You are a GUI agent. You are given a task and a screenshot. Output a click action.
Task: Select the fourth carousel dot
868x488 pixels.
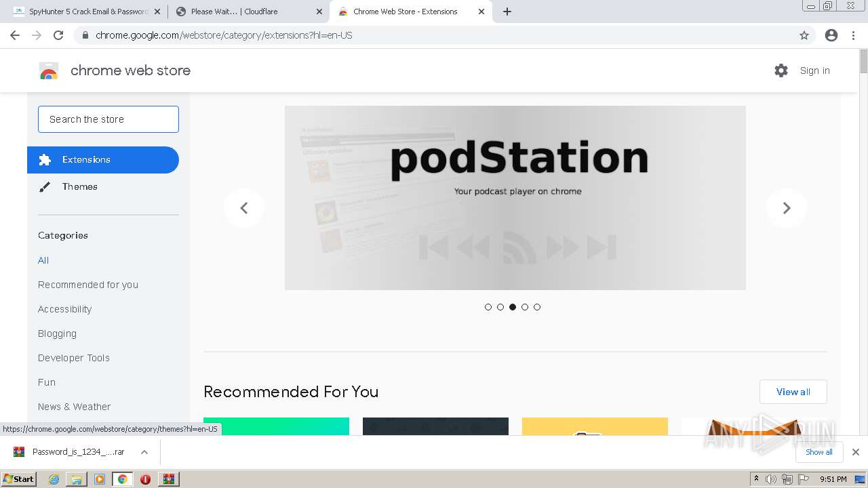525,307
